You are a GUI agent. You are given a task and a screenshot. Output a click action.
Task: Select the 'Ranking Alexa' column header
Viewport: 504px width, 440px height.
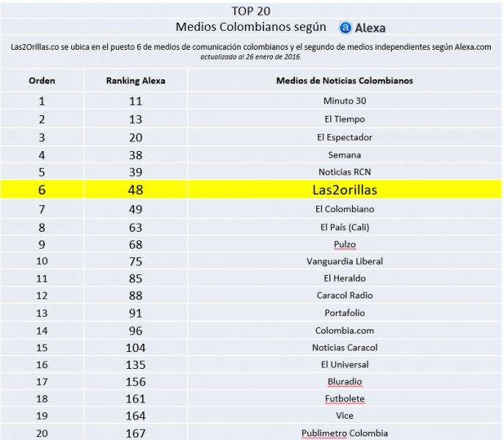(x=134, y=81)
